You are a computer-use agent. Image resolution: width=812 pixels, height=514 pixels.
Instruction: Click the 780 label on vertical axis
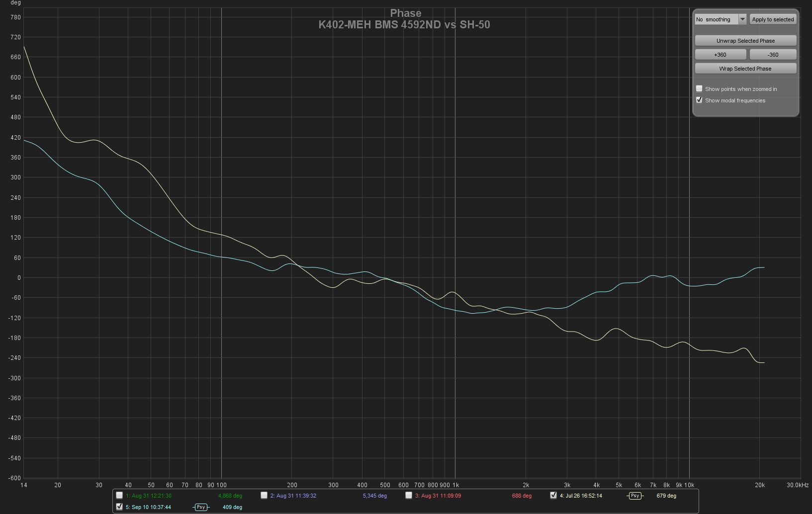click(x=15, y=17)
